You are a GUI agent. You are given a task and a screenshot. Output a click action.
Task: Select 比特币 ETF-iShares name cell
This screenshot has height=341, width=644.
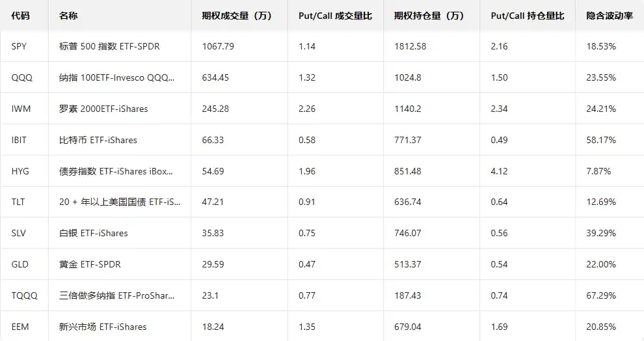98,140
